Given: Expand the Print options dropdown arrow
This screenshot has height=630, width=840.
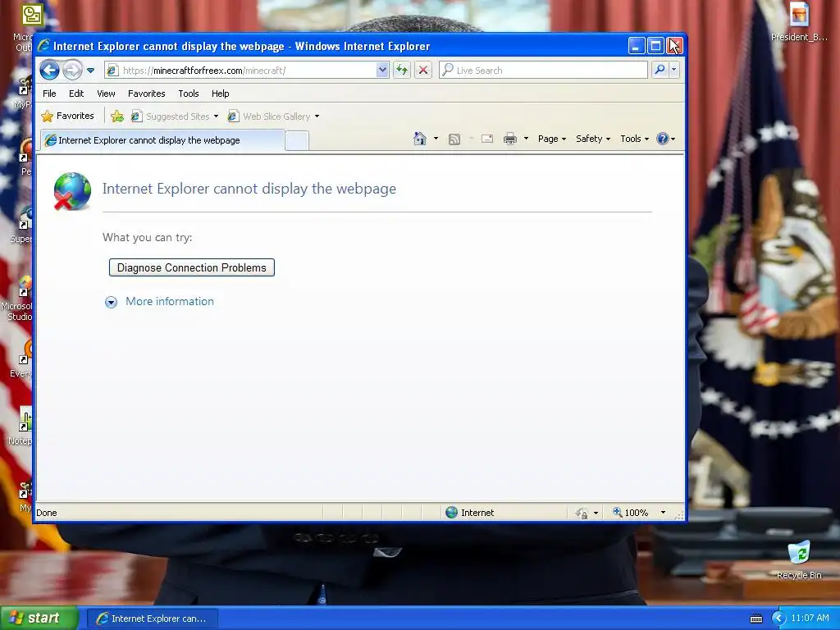Looking at the screenshot, I should pyautogui.click(x=526, y=139).
